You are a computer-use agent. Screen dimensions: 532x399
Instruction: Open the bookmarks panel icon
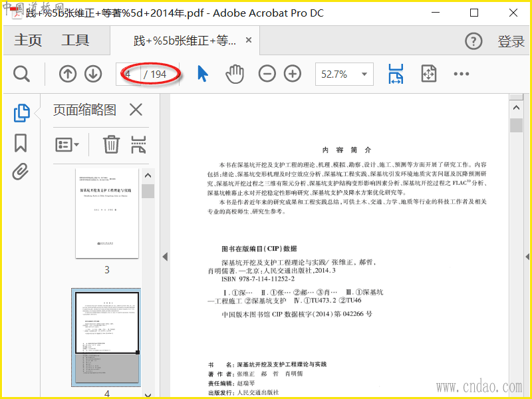click(x=21, y=142)
